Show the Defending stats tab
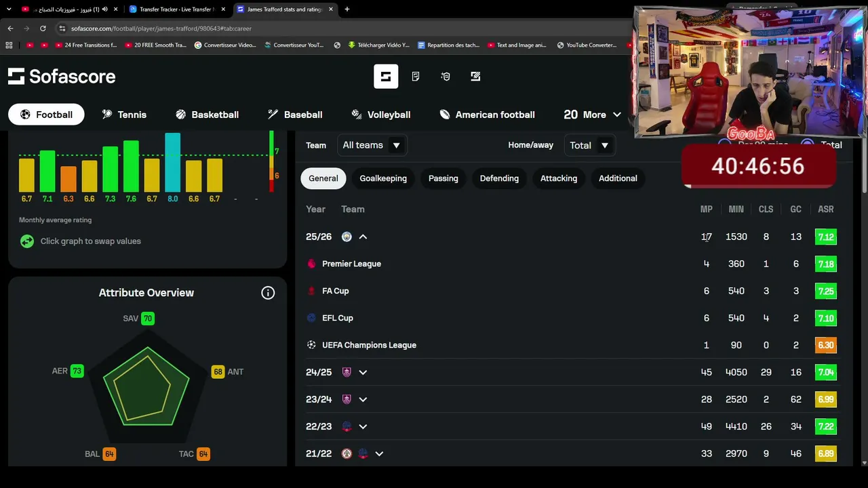Viewport: 868px width, 488px height. click(x=499, y=178)
